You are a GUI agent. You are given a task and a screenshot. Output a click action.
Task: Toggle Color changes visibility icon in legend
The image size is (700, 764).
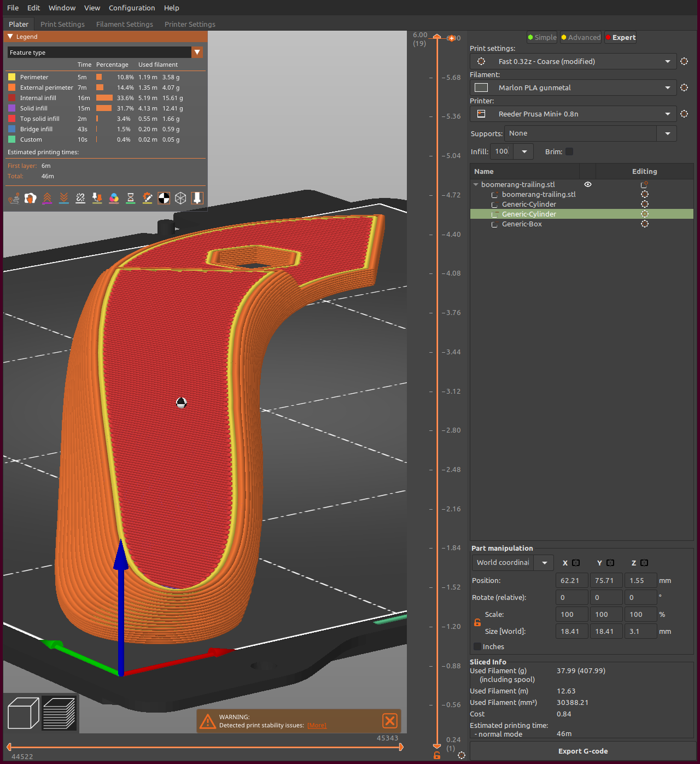click(114, 198)
